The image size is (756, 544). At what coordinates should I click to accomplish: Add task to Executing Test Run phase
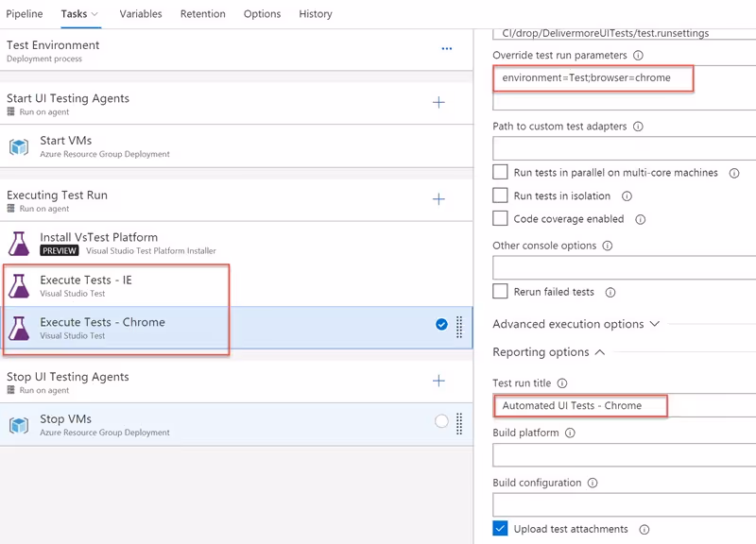[x=438, y=199]
